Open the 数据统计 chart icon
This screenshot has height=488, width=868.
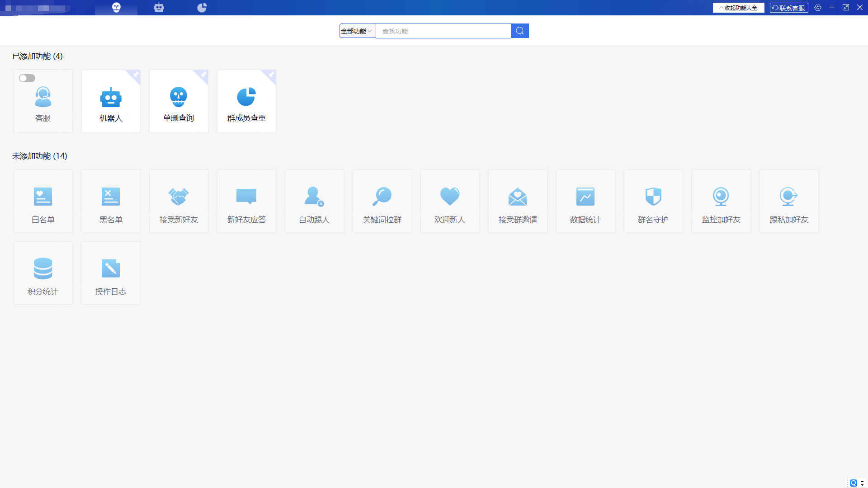[x=585, y=197]
